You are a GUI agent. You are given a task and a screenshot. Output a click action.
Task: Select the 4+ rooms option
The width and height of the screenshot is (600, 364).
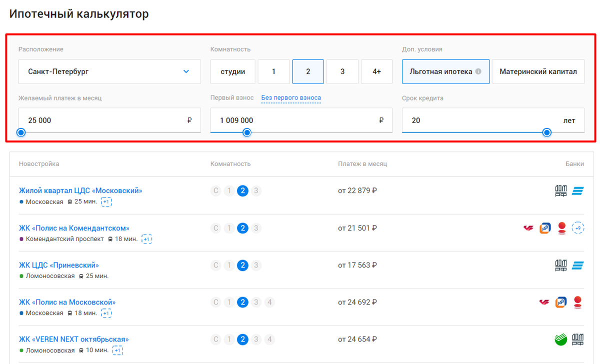pos(377,71)
